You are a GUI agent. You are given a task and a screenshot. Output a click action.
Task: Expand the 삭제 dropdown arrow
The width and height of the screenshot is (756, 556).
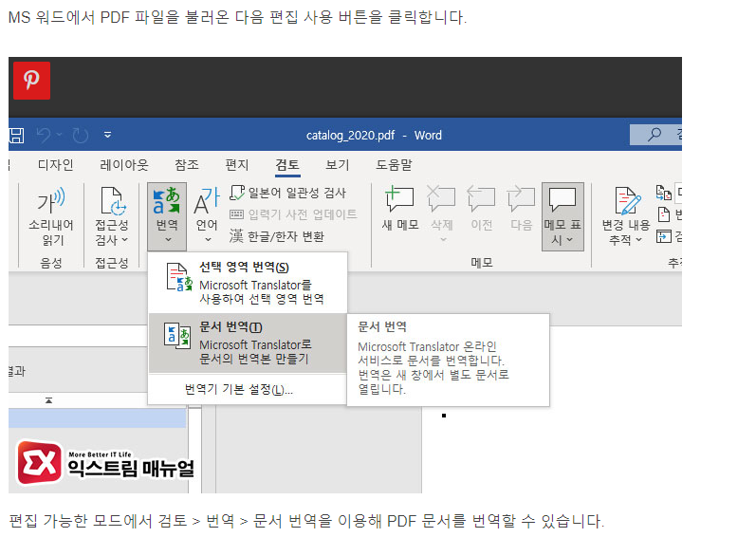tap(443, 240)
